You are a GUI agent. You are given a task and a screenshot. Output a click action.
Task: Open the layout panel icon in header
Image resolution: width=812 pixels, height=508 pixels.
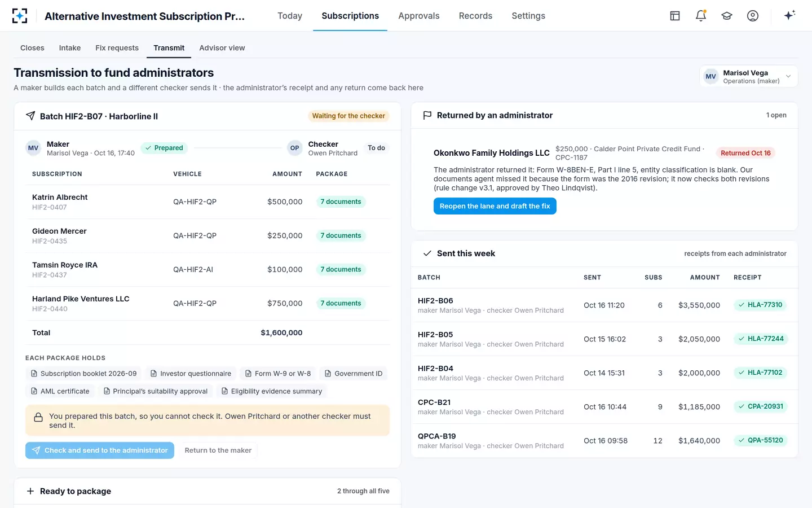click(675, 16)
